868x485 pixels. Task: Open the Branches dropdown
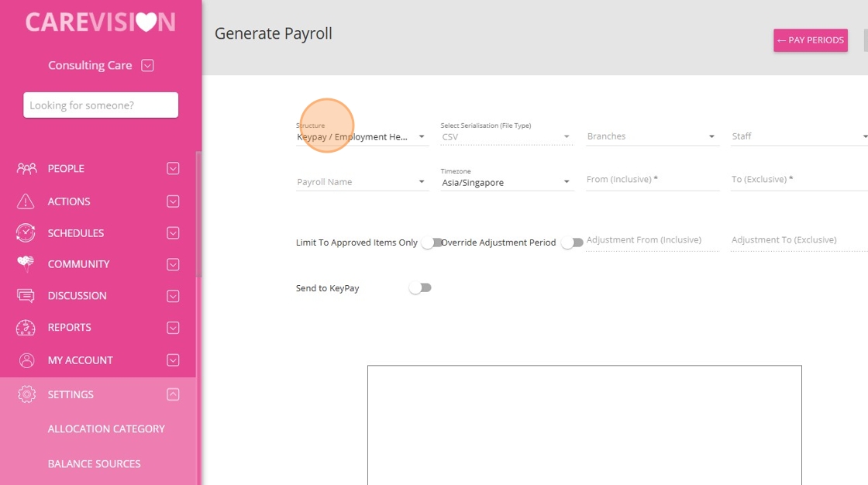point(653,136)
